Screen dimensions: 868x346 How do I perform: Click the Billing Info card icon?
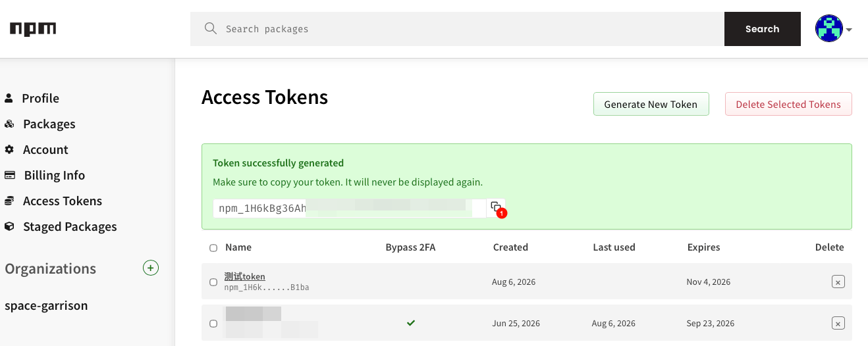click(x=10, y=175)
